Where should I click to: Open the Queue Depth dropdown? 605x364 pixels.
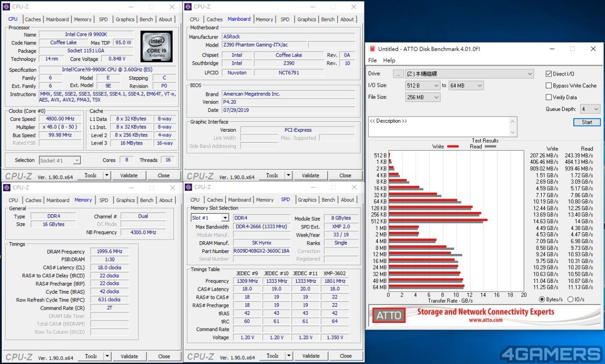[590, 109]
